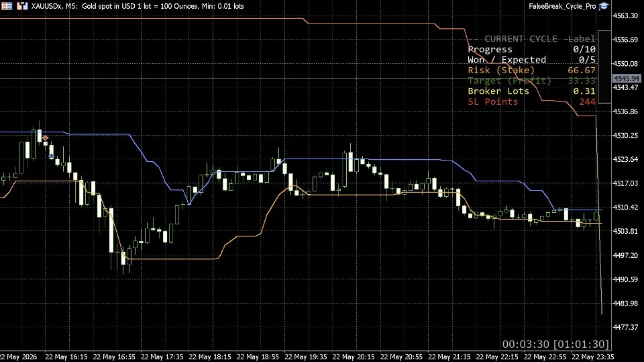Viewport: 644px width, 362px height.
Task: Click the 'Progress' label
Action: point(490,50)
